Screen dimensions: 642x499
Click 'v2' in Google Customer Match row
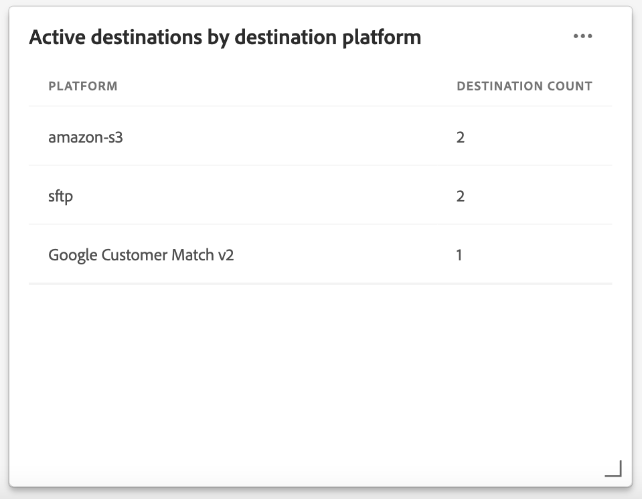coord(225,255)
